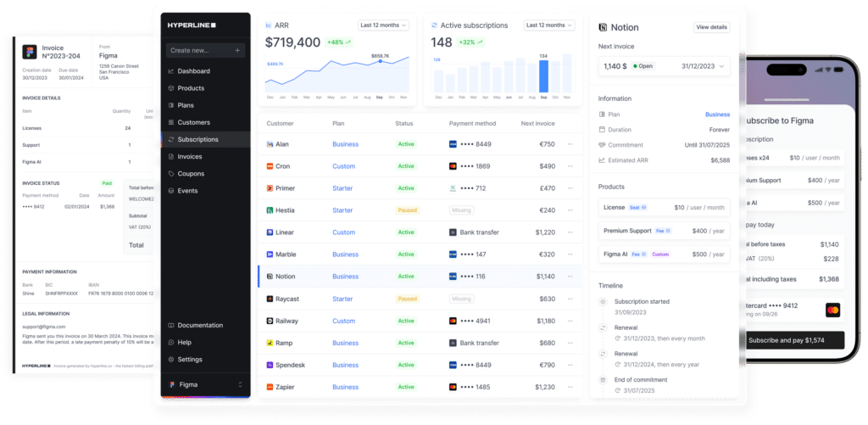Click the Plans icon in sidebar
This screenshot has width=868, height=425.
171,105
